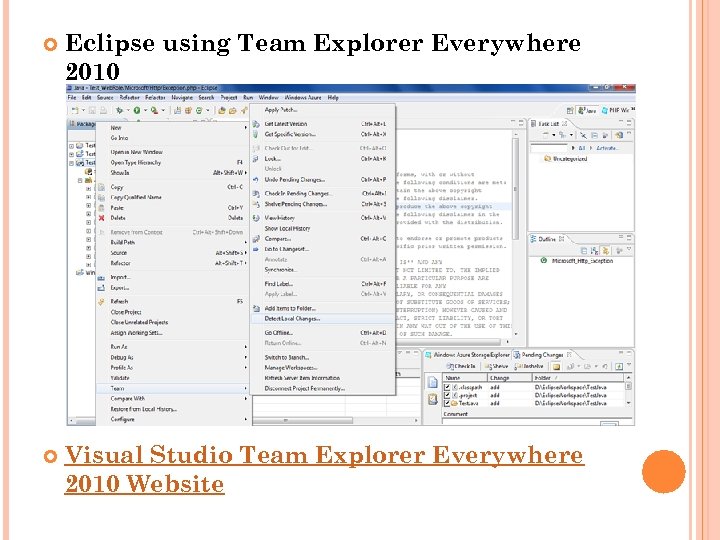The height and width of the screenshot is (540, 720).
Task: Click the Run green play toolbar icon
Action: tap(137, 110)
